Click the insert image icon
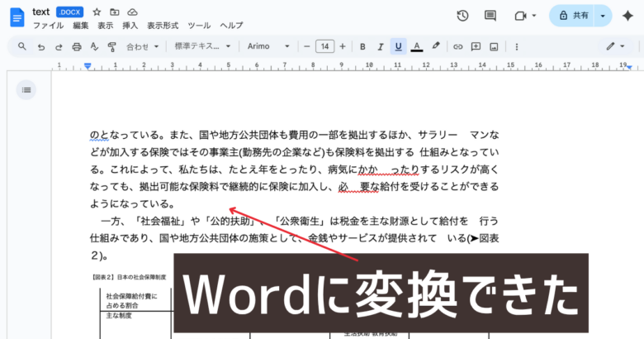 tap(494, 46)
